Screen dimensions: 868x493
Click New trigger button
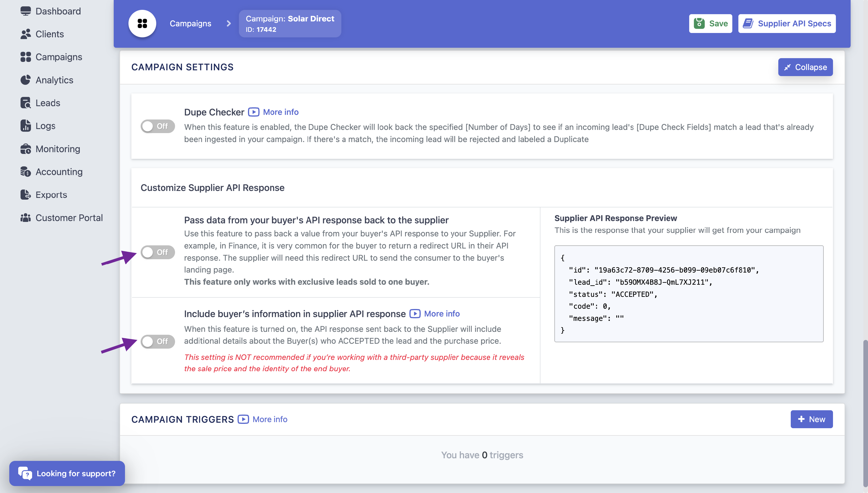pos(812,420)
